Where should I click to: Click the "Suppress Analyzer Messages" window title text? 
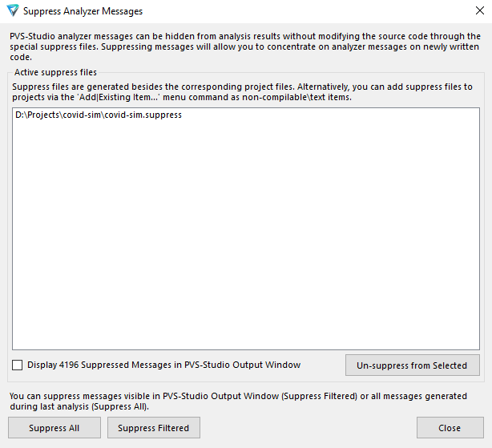(83, 12)
